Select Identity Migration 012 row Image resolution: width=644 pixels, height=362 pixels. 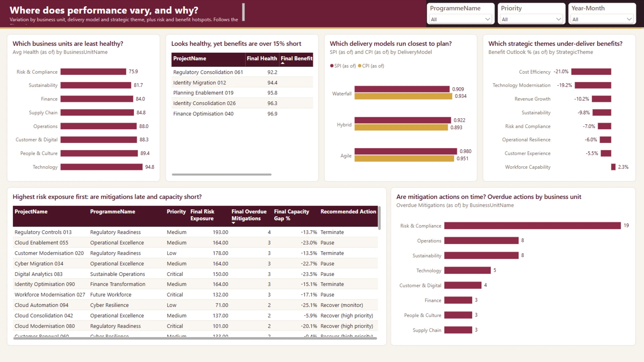[x=242, y=82]
